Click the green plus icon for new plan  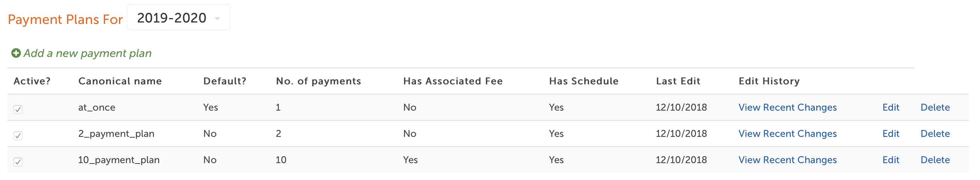pyautogui.click(x=16, y=53)
